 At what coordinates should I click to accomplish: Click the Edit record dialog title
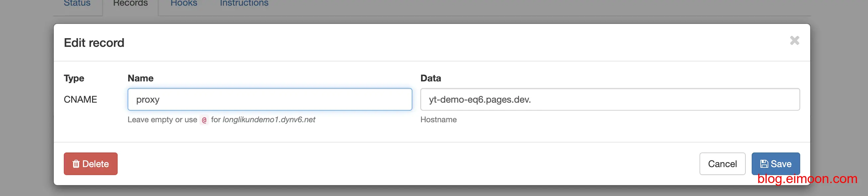click(94, 43)
